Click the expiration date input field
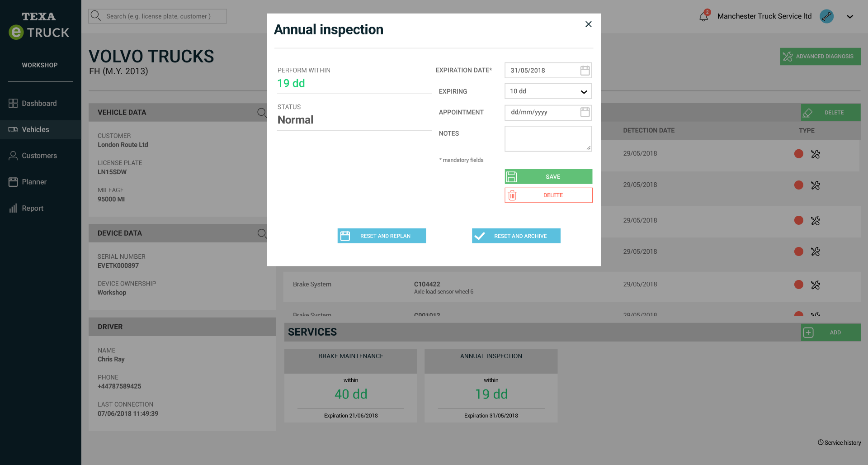868x465 pixels. click(x=548, y=71)
